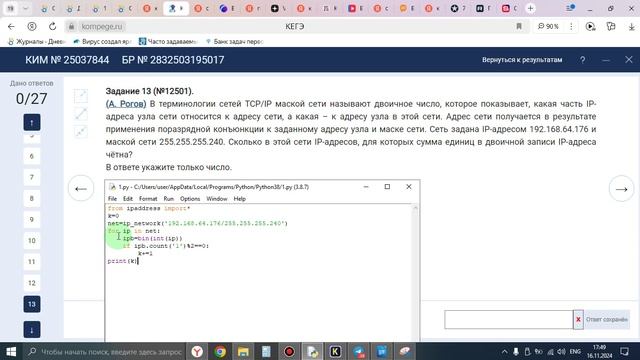
Task: Go to next task with the right arrow circle
Action: coord(621,189)
